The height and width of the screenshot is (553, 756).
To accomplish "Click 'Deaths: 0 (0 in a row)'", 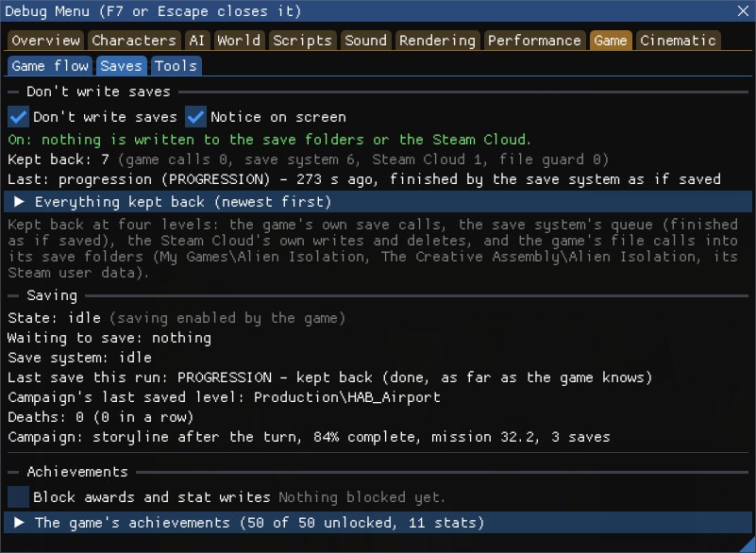I will (101, 417).
